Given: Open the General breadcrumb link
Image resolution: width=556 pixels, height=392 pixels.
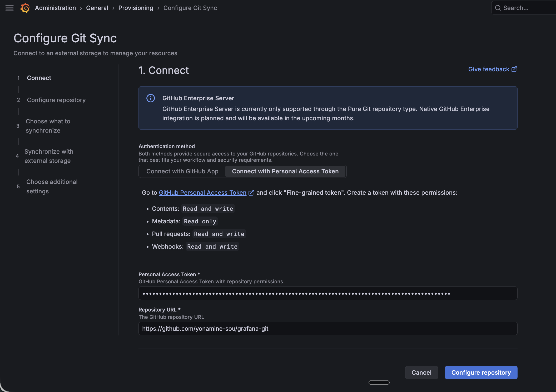Looking at the screenshot, I should pyautogui.click(x=97, y=8).
